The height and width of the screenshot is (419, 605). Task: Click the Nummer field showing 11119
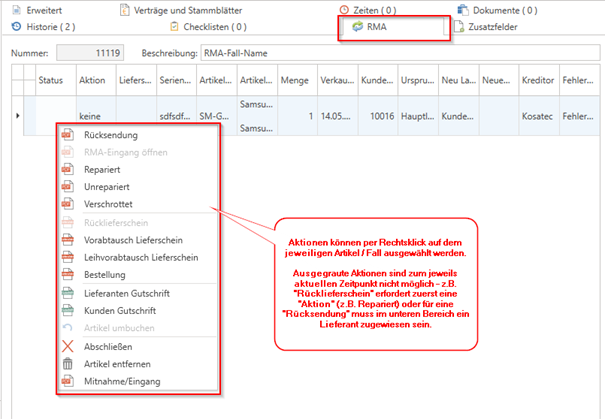point(90,50)
